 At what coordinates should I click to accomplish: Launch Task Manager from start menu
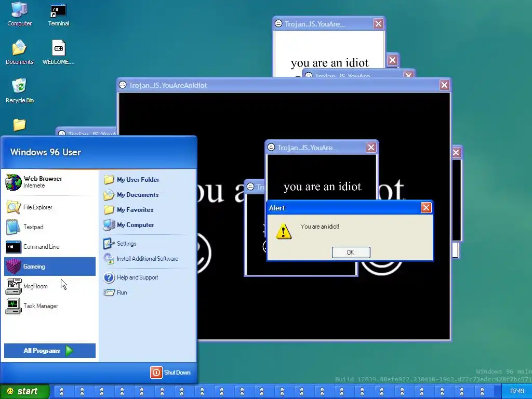(50, 305)
